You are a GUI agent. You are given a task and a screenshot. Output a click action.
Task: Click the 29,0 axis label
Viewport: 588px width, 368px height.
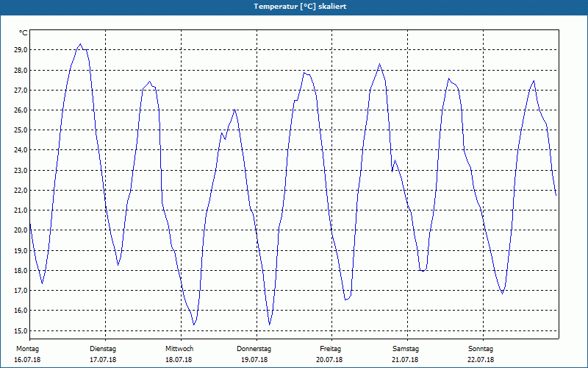click(x=20, y=50)
